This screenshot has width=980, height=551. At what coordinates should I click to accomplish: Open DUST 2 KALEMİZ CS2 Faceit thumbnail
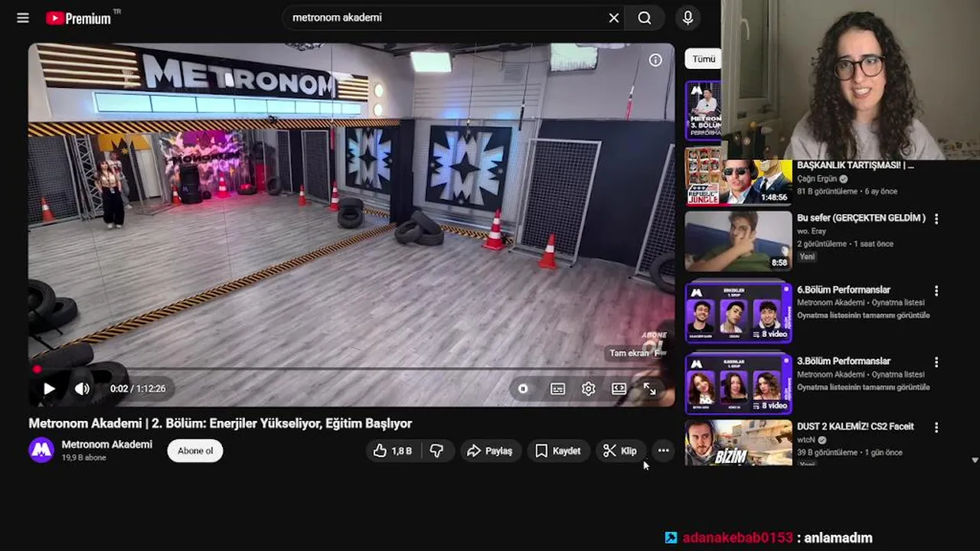[738, 442]
